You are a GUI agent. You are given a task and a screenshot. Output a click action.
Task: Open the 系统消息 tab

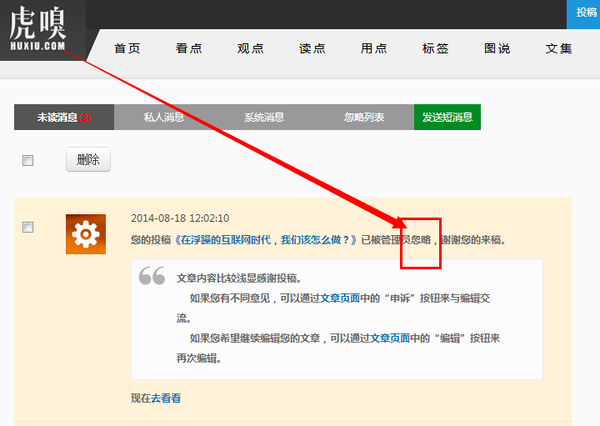coord(264,117)
